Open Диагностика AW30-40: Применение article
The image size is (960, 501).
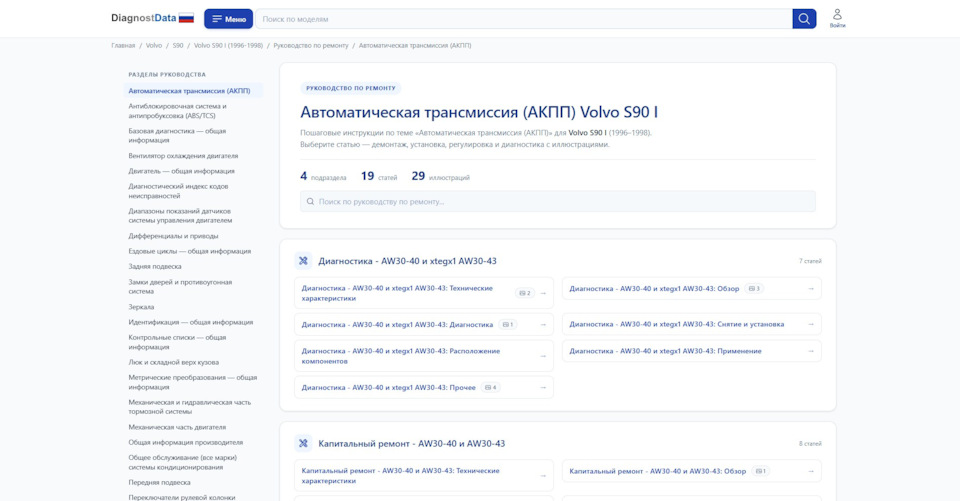tap(692, 351)
